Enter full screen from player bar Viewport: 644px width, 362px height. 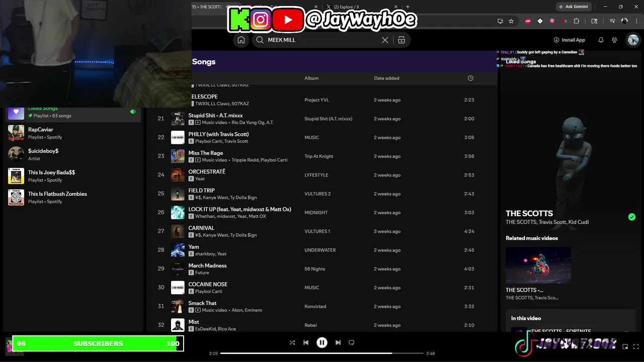[636, 346]
